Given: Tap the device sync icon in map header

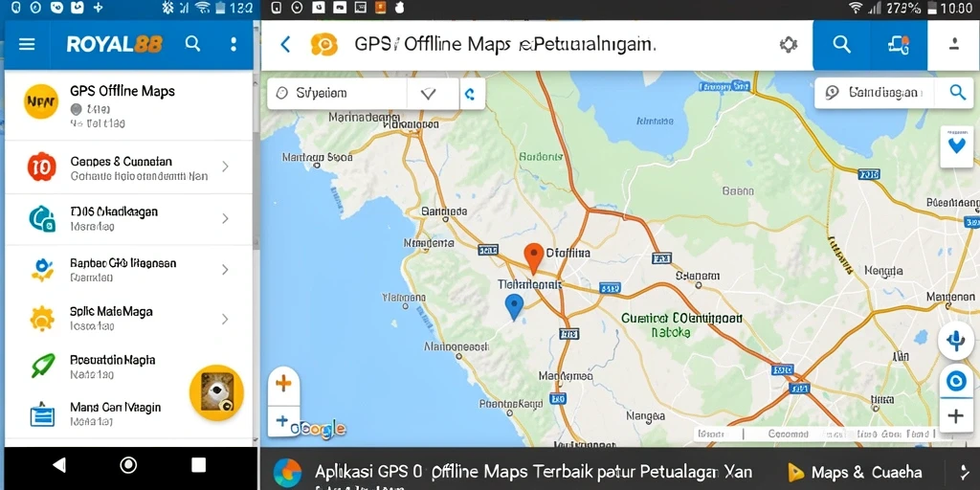Looking at the screenshot, I should click(899, 44).
